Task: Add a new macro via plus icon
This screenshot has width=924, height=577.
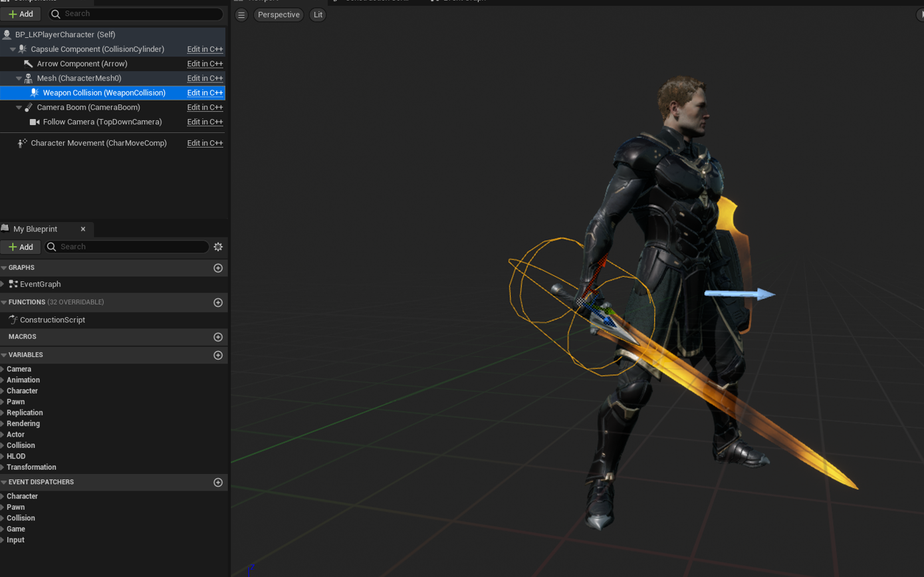Action: [x=218, y=337]
